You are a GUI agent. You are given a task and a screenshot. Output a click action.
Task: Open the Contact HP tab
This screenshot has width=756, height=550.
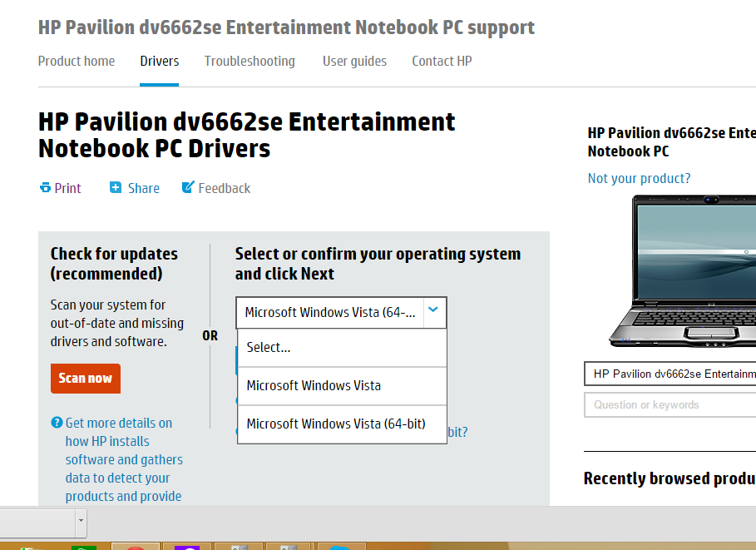[442, 62]
